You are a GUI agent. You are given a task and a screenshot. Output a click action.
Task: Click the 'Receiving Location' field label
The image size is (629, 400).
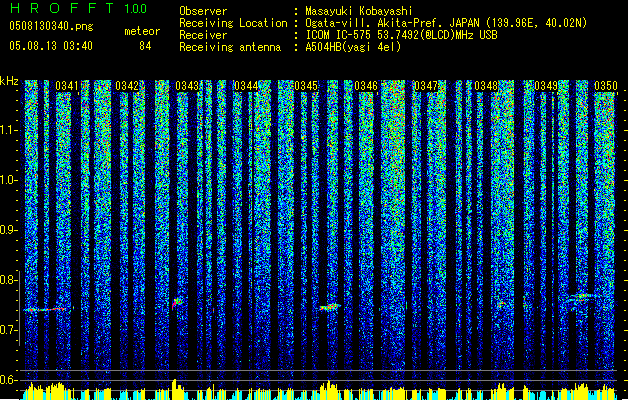[233, 23]
